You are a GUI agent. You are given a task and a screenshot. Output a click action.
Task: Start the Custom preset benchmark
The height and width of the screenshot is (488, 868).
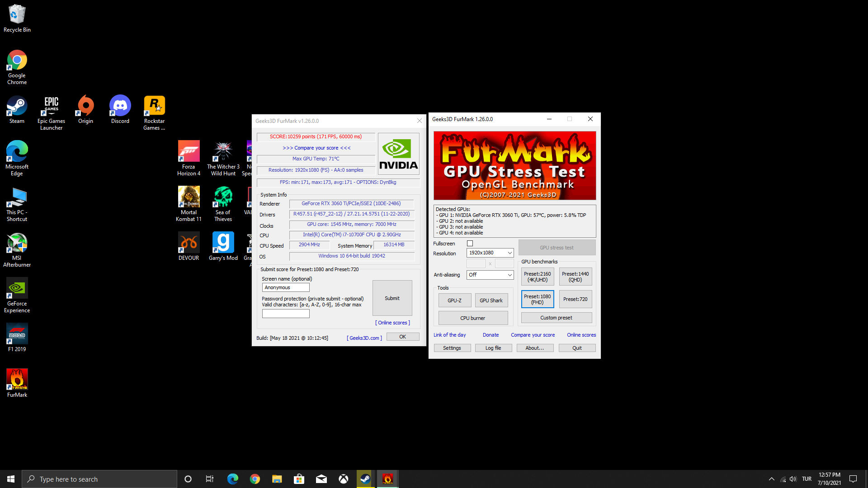(x=557, y=318)
